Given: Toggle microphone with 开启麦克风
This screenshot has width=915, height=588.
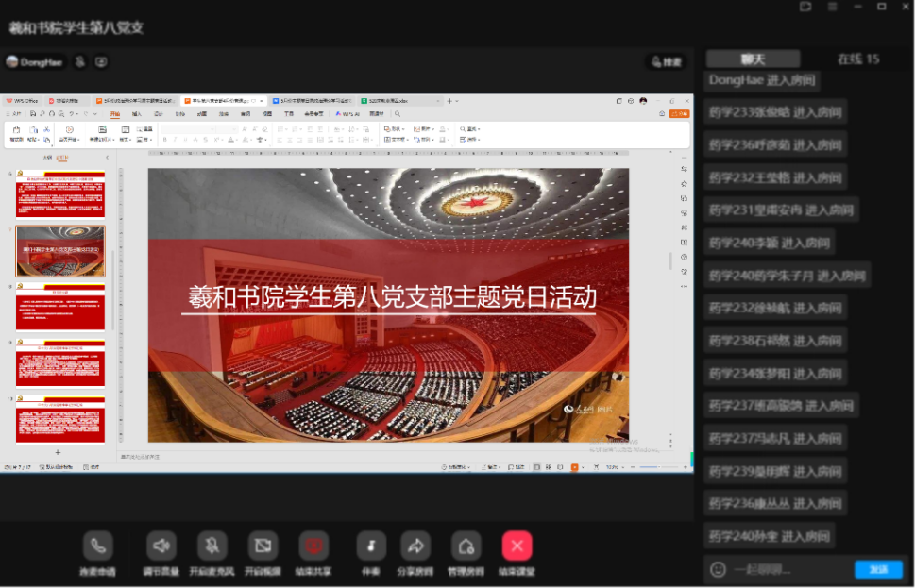Looking at the screenshot, I should [x=212, y=546].
